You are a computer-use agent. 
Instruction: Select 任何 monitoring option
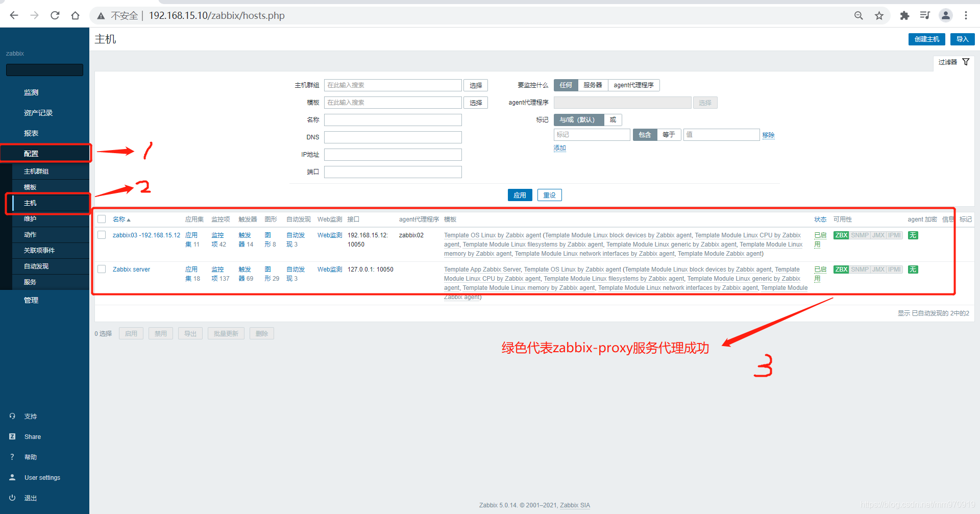click(x=566, y=85)
